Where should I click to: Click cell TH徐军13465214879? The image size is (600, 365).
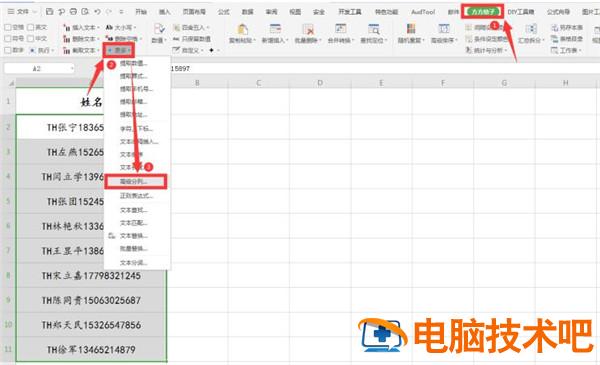[x=91, y=349]
